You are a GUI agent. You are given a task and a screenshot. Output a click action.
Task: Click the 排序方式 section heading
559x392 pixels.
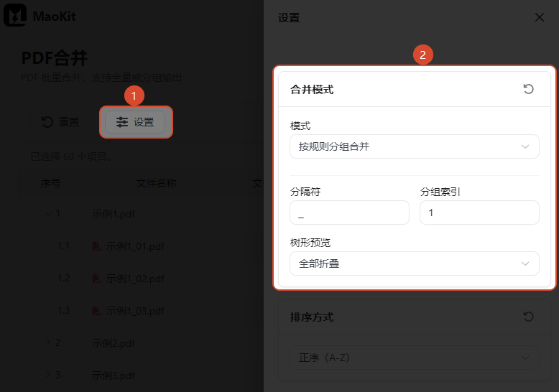click(x=312, y=317)
